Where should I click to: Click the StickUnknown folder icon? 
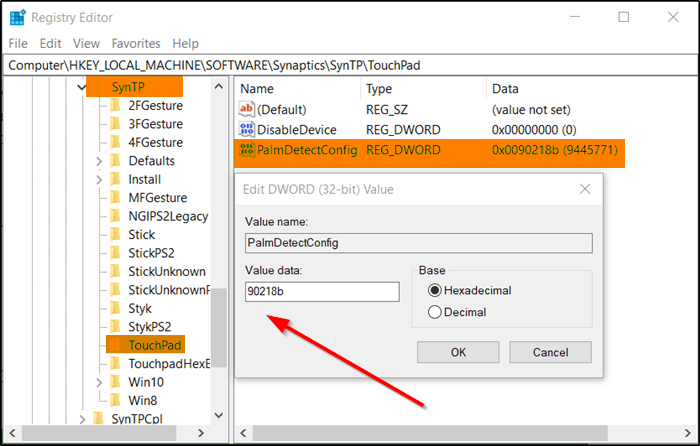pos(115,271)
